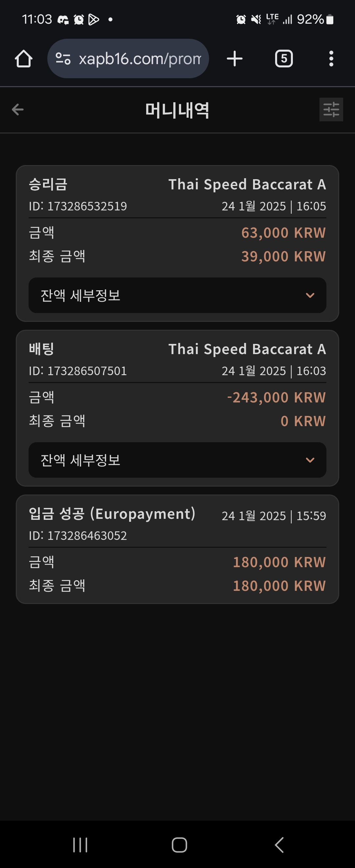The height and width of the screenshot is (868, 355).
Task: Open the filter sliders icon
Action: click(331, 109)
